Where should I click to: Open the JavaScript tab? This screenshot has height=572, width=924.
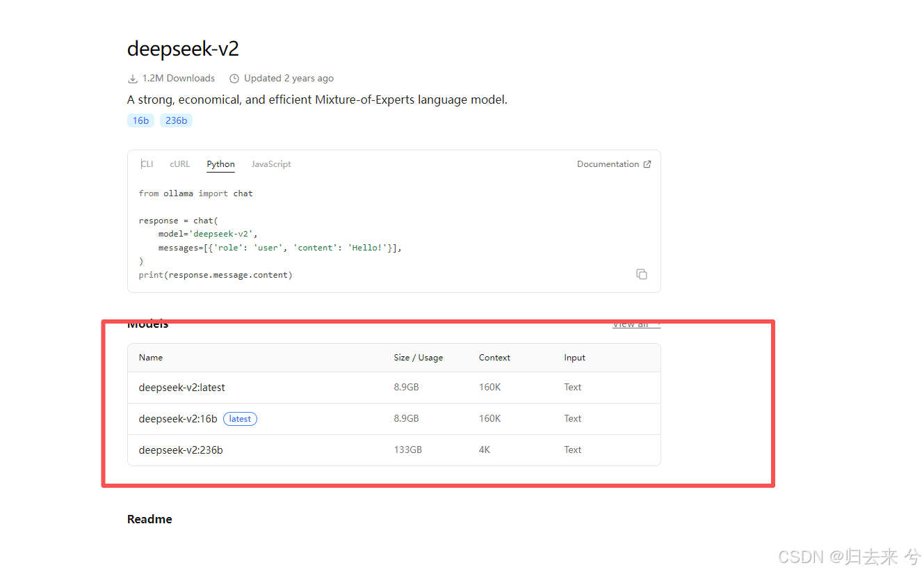click(271, 164)
